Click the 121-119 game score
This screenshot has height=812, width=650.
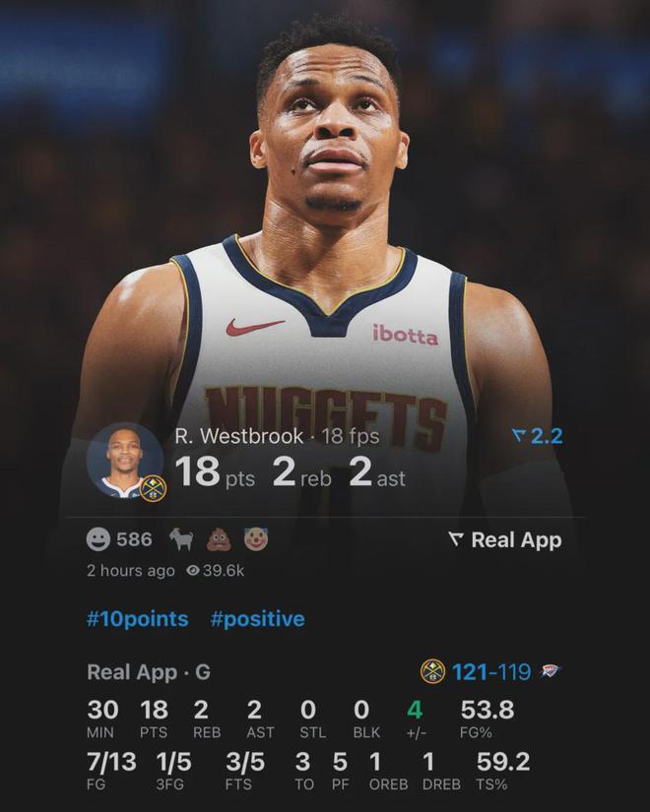[x=491, y=671]
